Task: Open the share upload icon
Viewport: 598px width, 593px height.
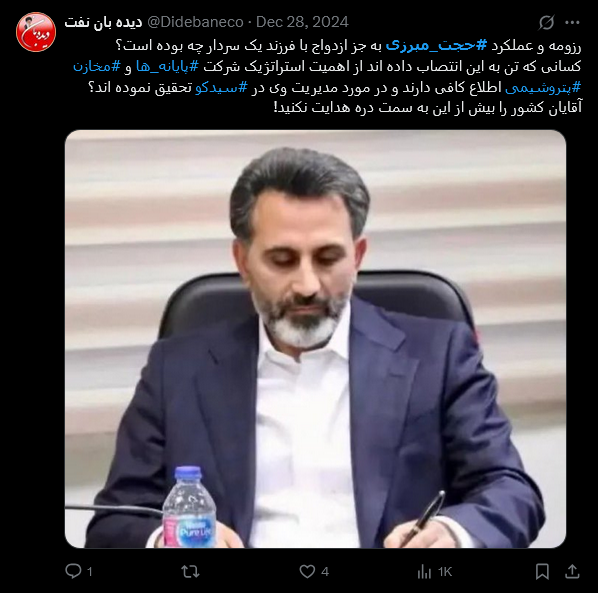Action: point(572,571)
